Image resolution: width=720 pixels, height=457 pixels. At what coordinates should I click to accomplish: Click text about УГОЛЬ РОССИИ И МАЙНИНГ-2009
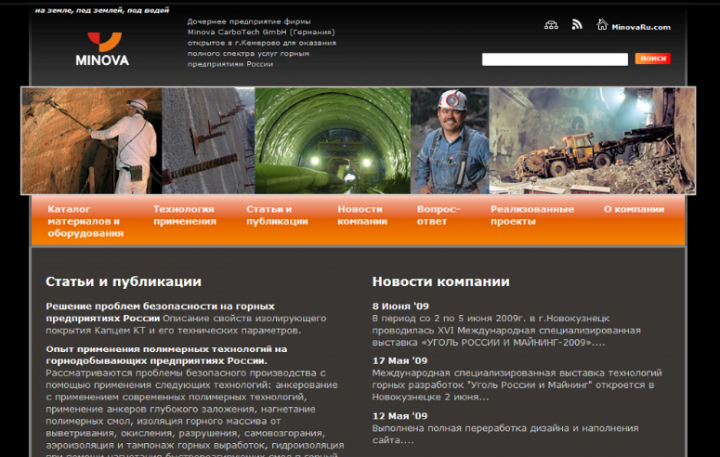click(506, 330)
